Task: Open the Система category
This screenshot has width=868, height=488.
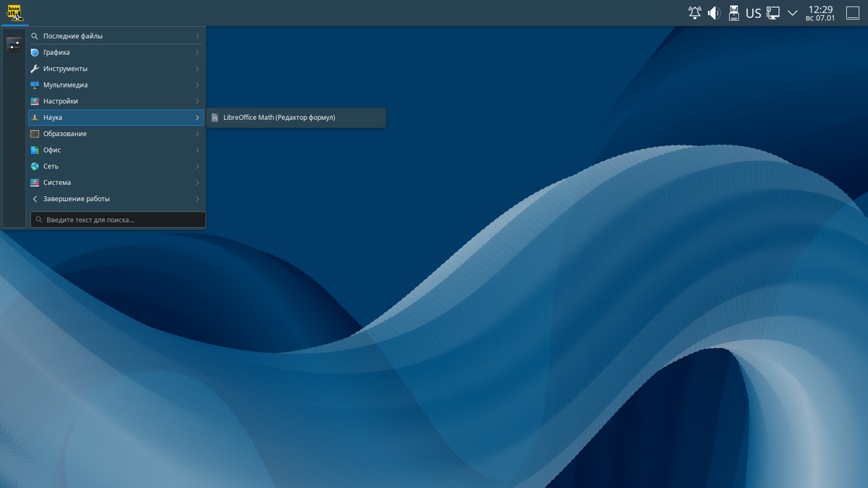Action: coord(116,182)
